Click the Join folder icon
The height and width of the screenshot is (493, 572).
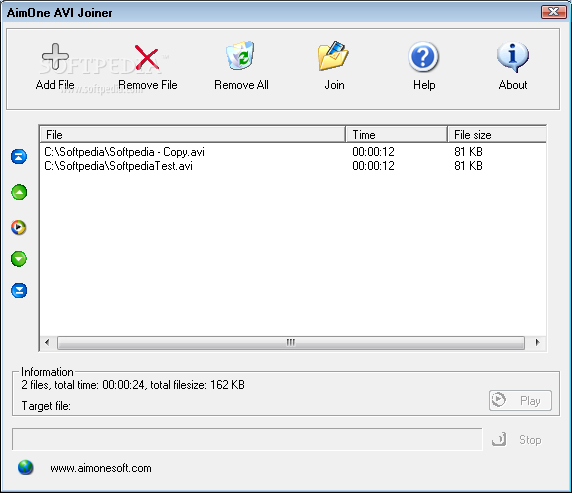pos(333,56)
